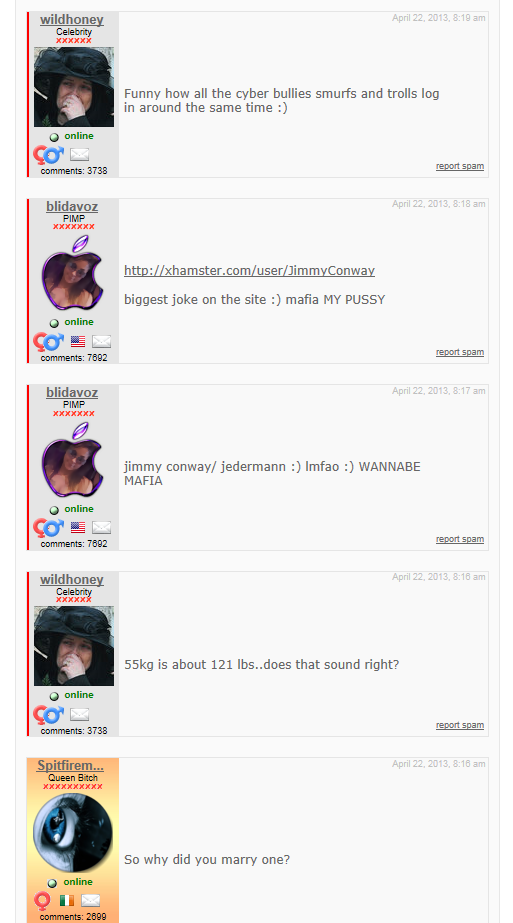Click female symbol icon in Spitfirem post
The width and height of the screenshot is (513, 923).
pyautogui.click(x=42, y=901)
